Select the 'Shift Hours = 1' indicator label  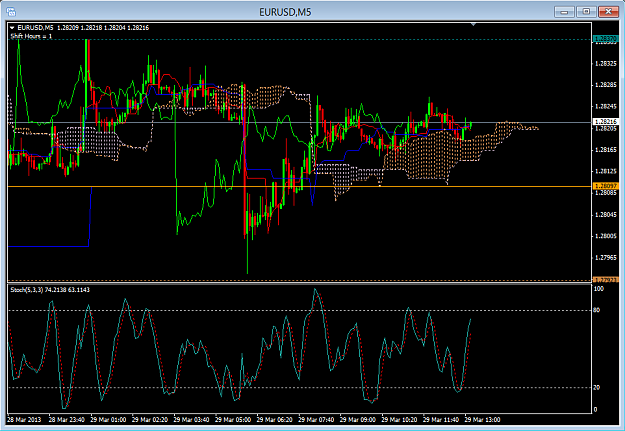[x=31, y=36]
